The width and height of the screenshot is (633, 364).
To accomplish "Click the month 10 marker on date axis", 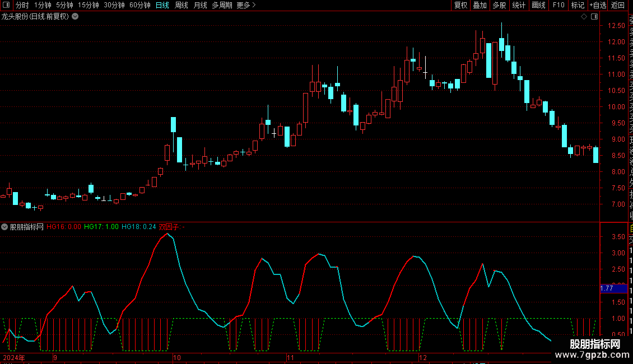I will 177,358.
